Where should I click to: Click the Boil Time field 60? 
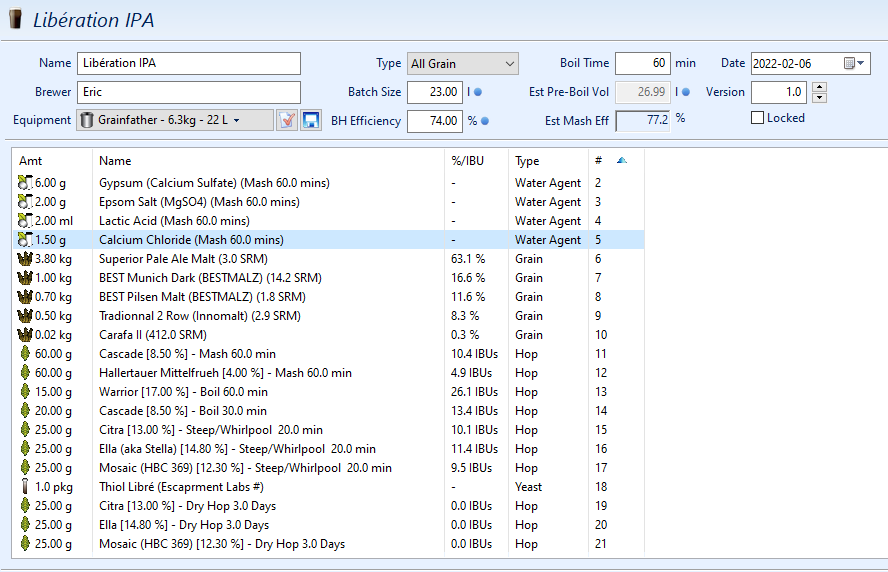click(643, 63)
